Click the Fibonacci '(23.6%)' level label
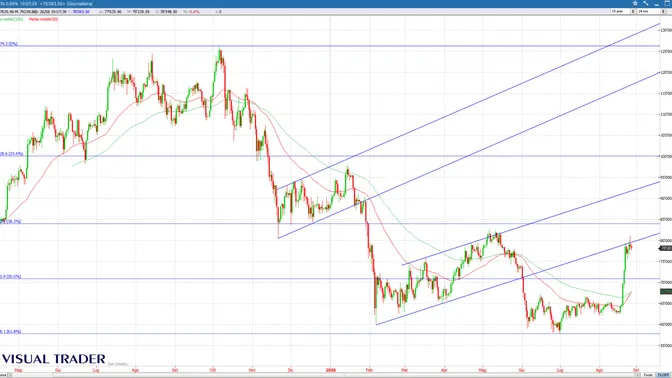This screenshot has width=672, height=378. (12, 154)
